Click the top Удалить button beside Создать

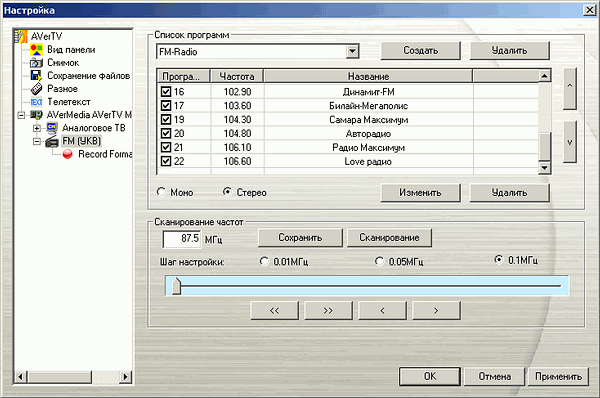point(509,51)
